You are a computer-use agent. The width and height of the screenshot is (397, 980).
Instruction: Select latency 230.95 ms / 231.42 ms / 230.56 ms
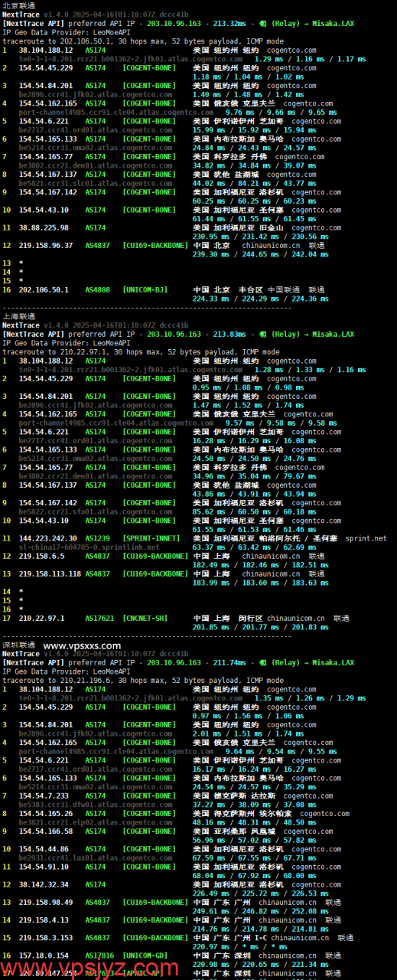(x=260, y=237)
